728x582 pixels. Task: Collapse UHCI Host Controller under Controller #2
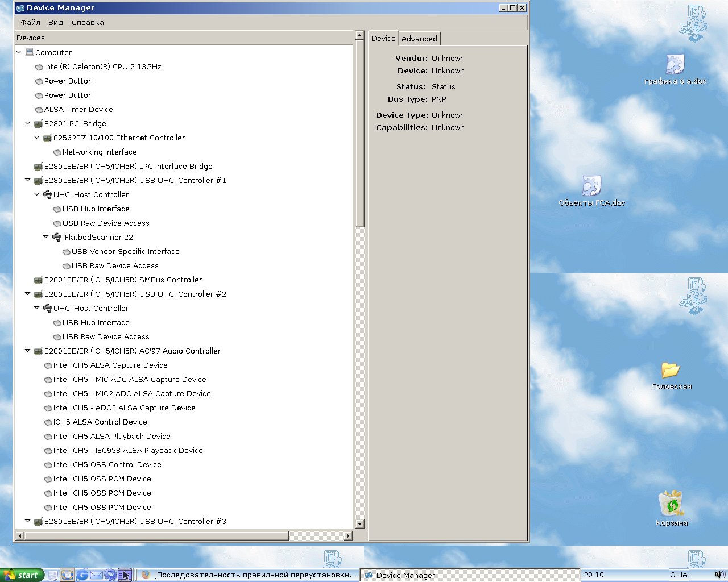pyautogui.click(x=37, y=308)
